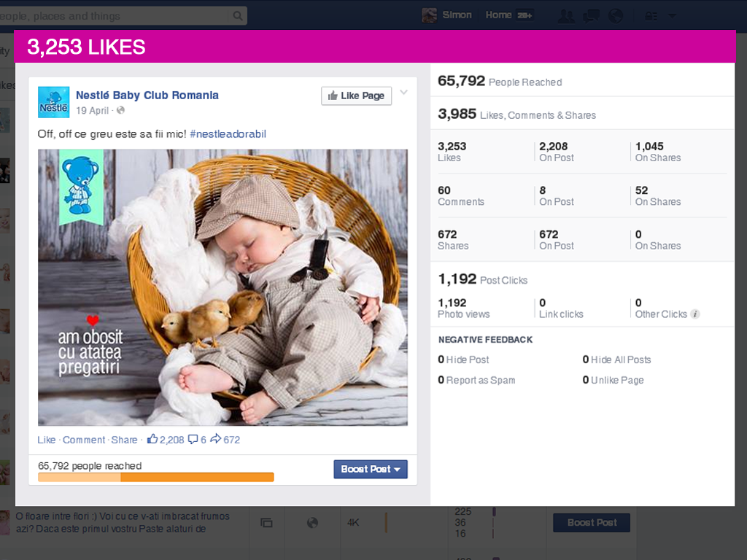
Task: Click the "Unlike Page" feedback count
Action: [x=613, y=380]
